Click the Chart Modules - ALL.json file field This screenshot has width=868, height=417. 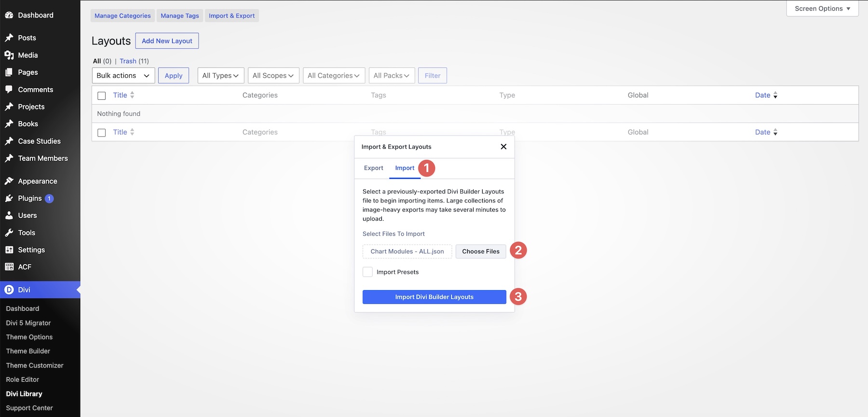tap(407, 251)
